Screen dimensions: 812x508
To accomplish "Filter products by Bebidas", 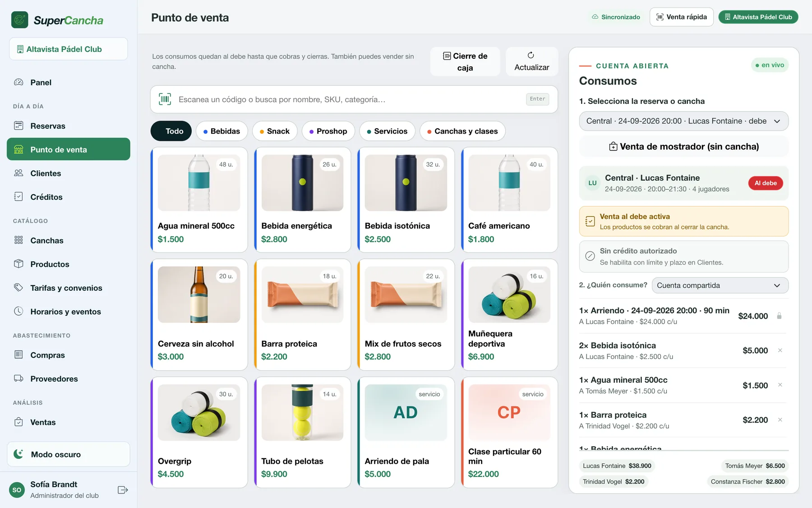I will [x=221, y=131].
